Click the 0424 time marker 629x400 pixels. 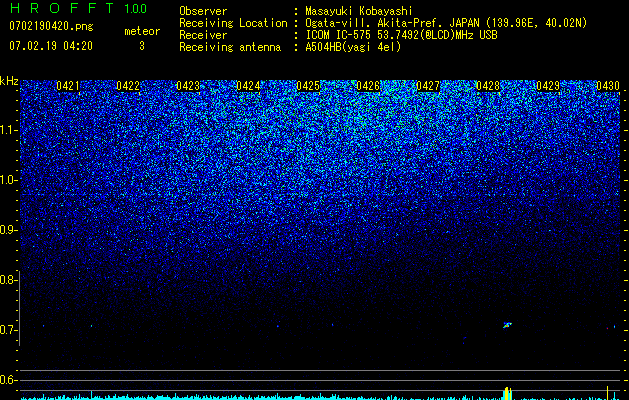pyautogui.click(x=248, y=86)
